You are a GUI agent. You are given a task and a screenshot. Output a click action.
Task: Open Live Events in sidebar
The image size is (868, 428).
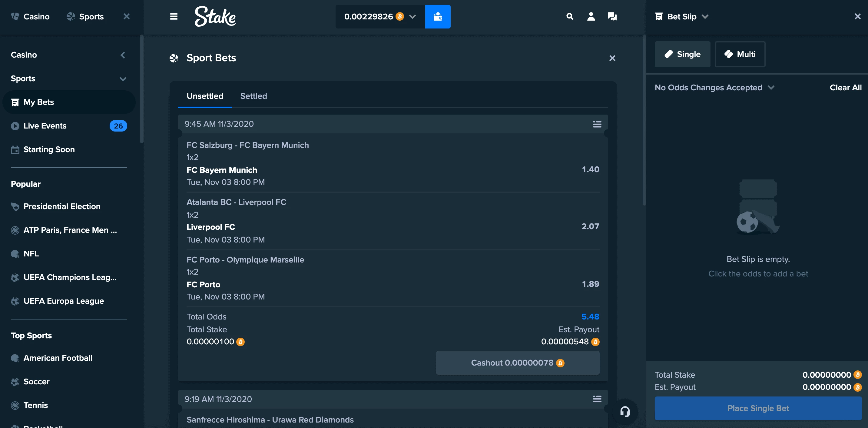[x=69, y=126]
